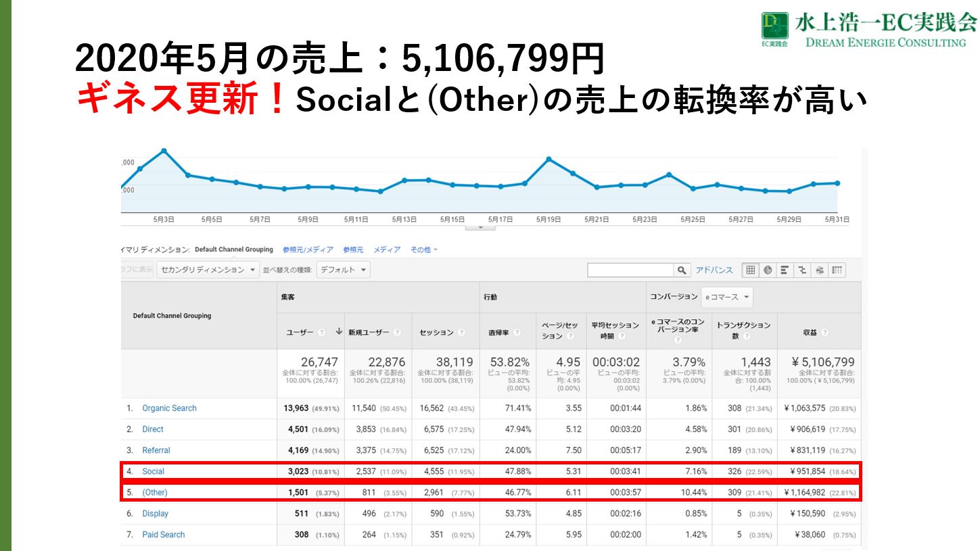
Task: Select the pivot table view icon
Action: (x=837, y=270)
